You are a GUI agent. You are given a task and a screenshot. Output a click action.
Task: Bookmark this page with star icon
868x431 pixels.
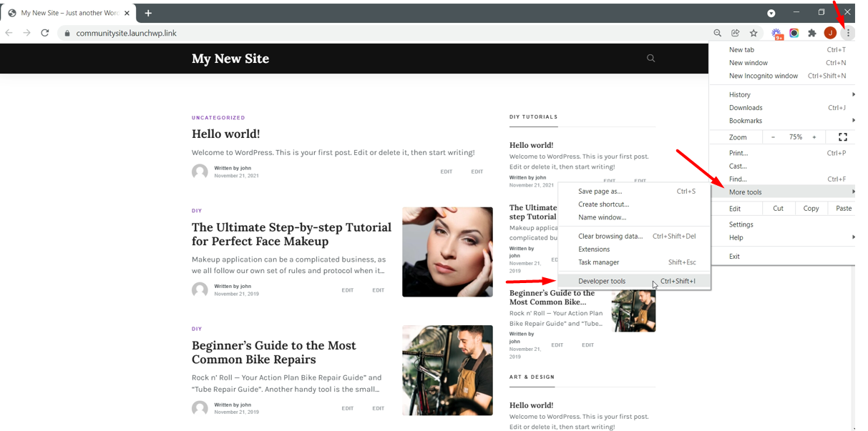point(754,33)
